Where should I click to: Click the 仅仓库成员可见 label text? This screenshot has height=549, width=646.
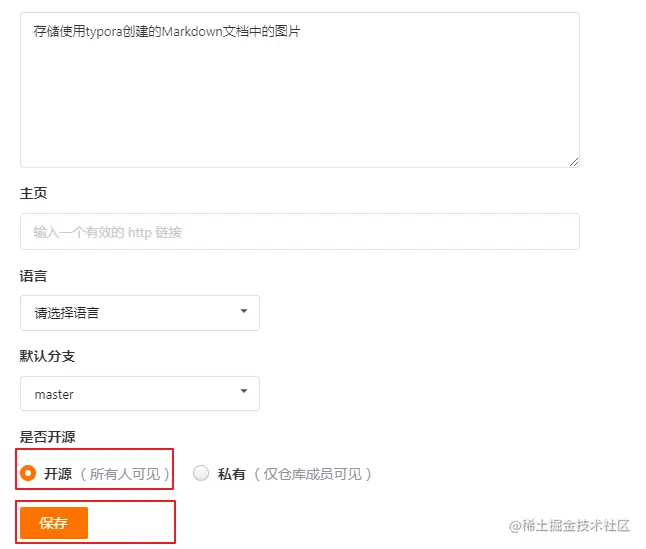[x=312, y=474]
